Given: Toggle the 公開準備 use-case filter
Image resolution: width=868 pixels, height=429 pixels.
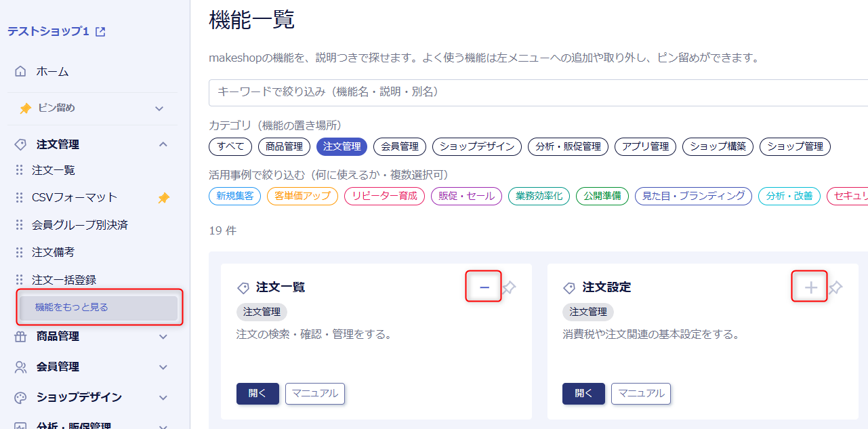Looking at the screenshot, I should [602, 197].
